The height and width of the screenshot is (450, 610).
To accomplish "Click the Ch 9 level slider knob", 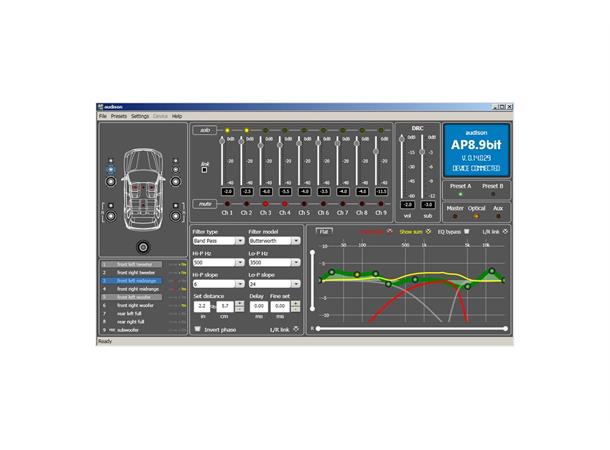I will 376,152.
